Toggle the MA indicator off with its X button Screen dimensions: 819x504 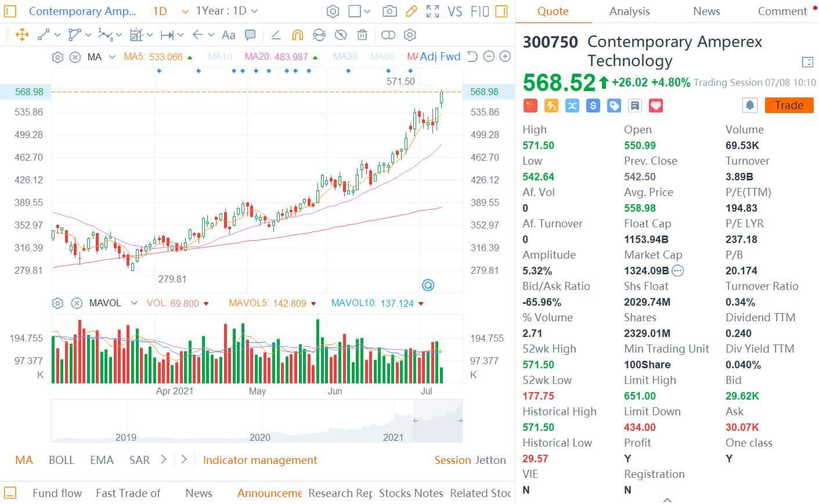[75, 56]
